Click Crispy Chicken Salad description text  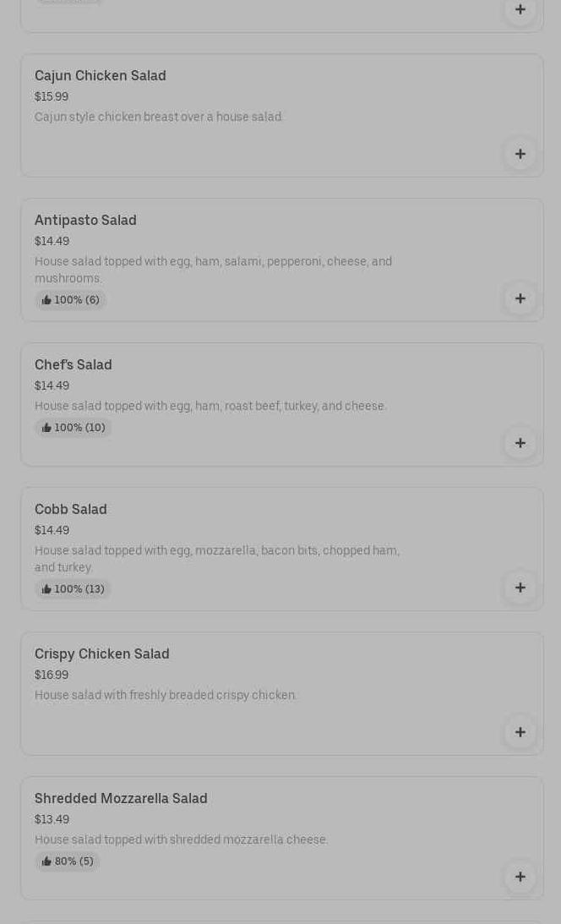point(166,696)
